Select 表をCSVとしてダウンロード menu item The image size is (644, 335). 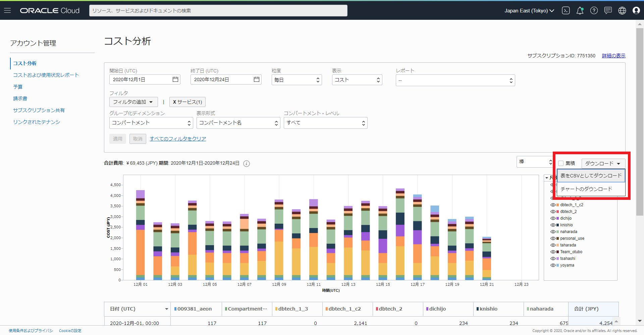tap(591, 176)
